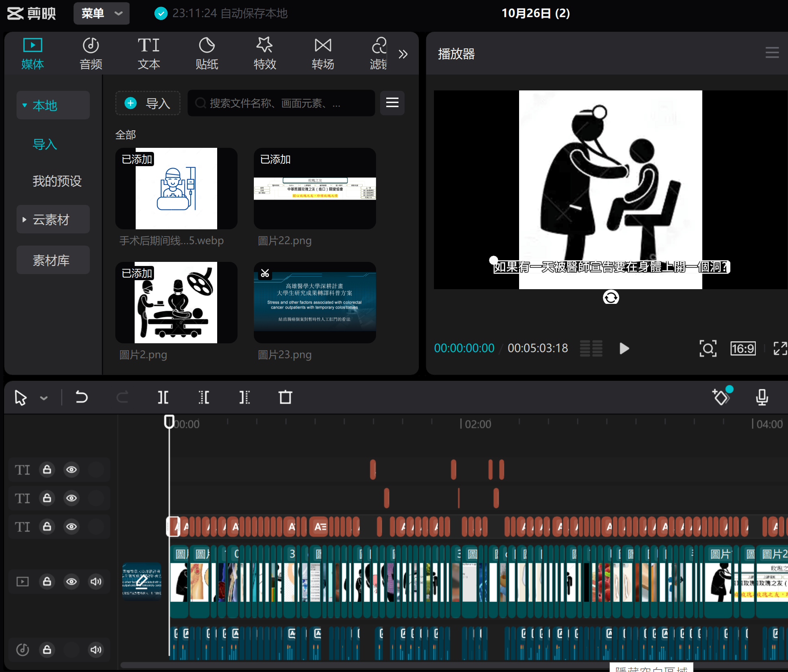Click the 导入 import button with plus
Viewport: 788px width, 672px height.
click(148, 103)
